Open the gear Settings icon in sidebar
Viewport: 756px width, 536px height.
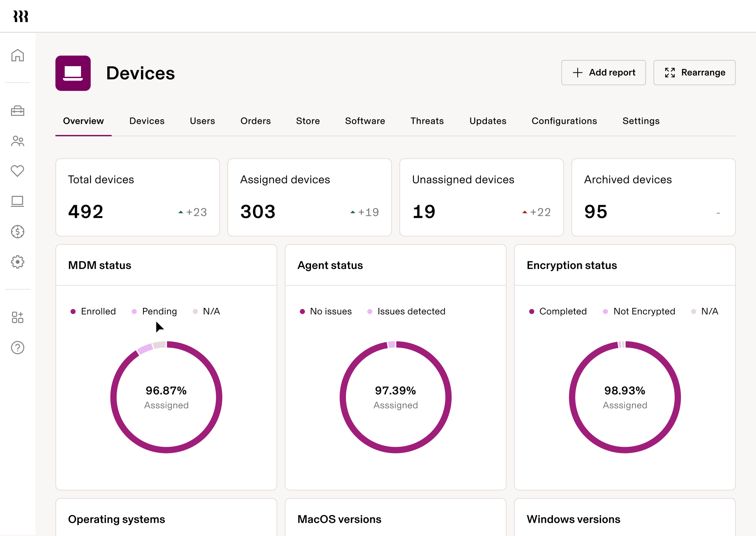click(x=18, y=262)
